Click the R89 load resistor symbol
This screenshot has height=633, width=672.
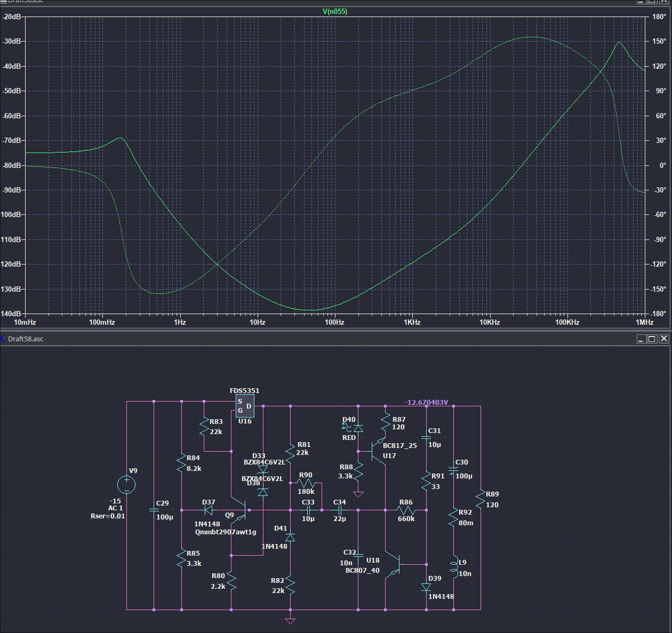tap(481, 499)
